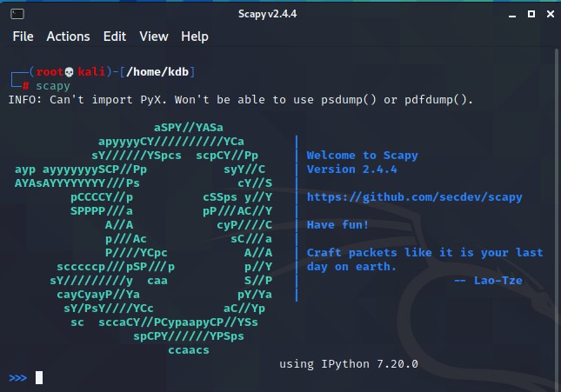The height and width of the screenshot is (392, 561).
Task: Click the INFO PyX warning line
Action: pyautogui.click(x=241, y=100)
